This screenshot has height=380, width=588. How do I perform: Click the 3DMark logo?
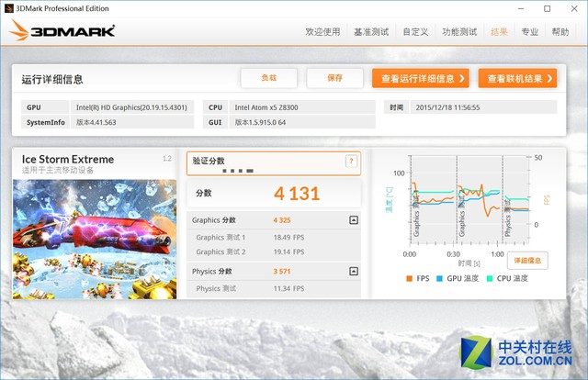click(x=62, y=30)
